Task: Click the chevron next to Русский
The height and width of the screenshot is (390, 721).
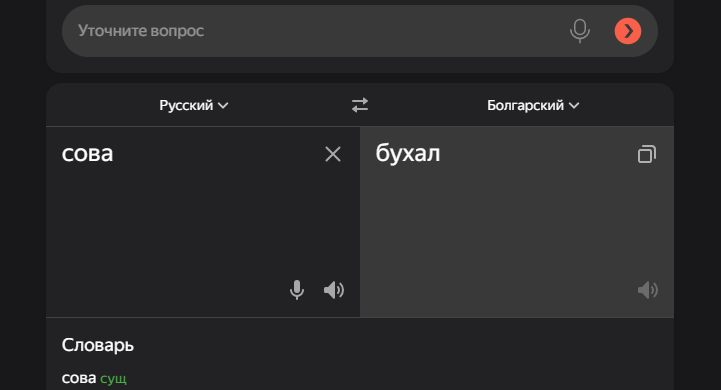Action: (x=223, y=106)
